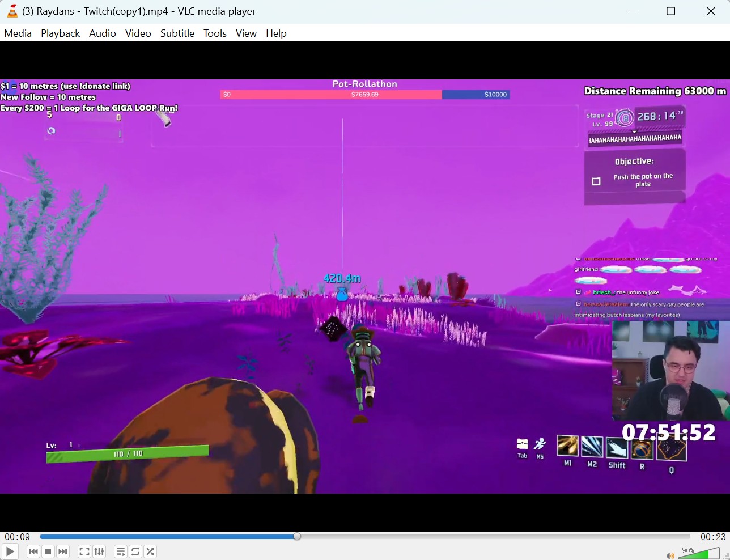Open the Tools menu

click(215, 33)
